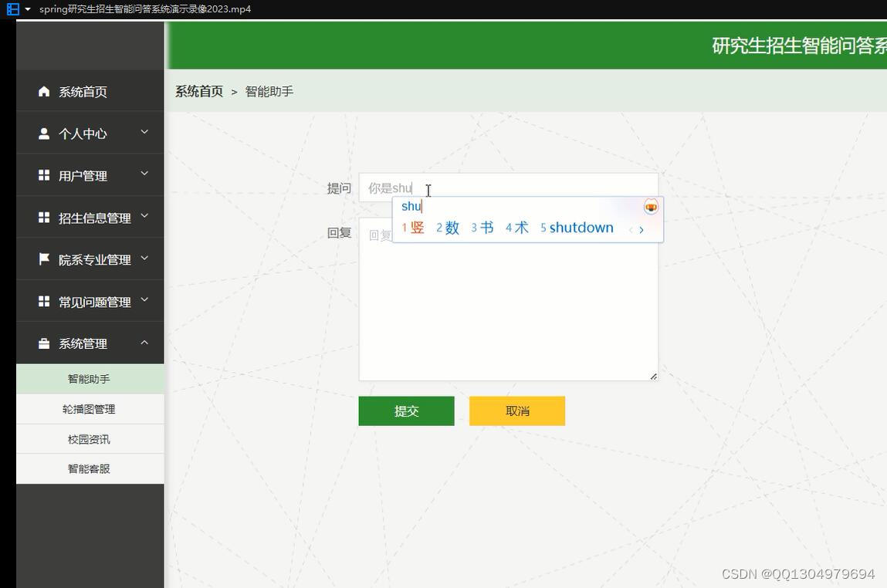Go to previous IME candidate page
The image size is (887, 588).
(x=631, y=229)
